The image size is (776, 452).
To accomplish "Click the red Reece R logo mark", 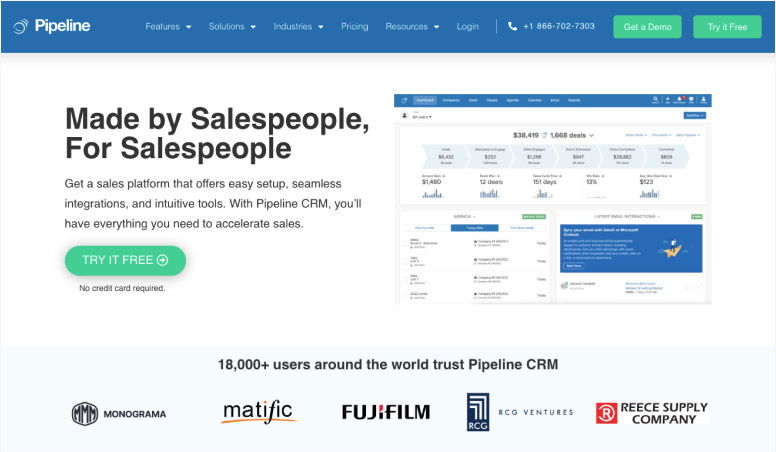I will (x=606, y=413).
